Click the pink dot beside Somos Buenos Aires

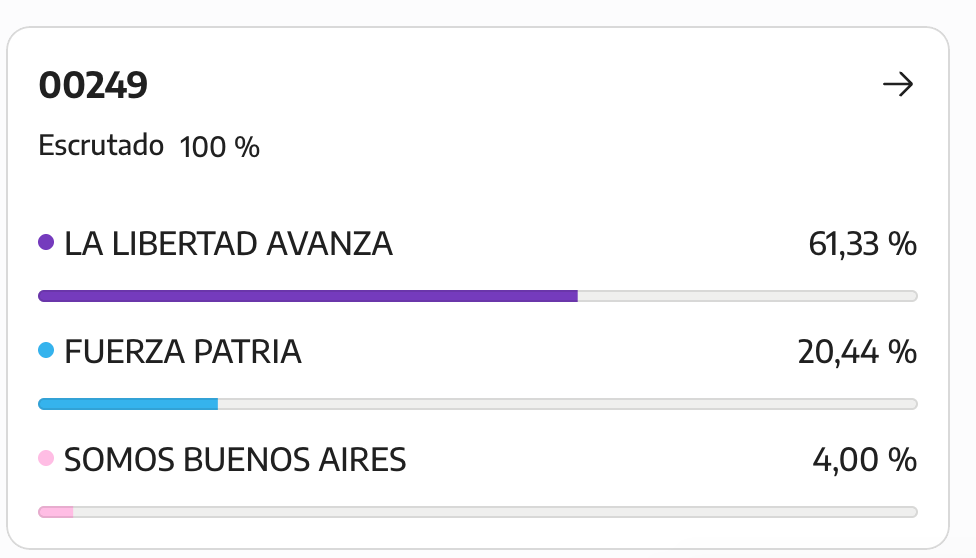(46, 458)
